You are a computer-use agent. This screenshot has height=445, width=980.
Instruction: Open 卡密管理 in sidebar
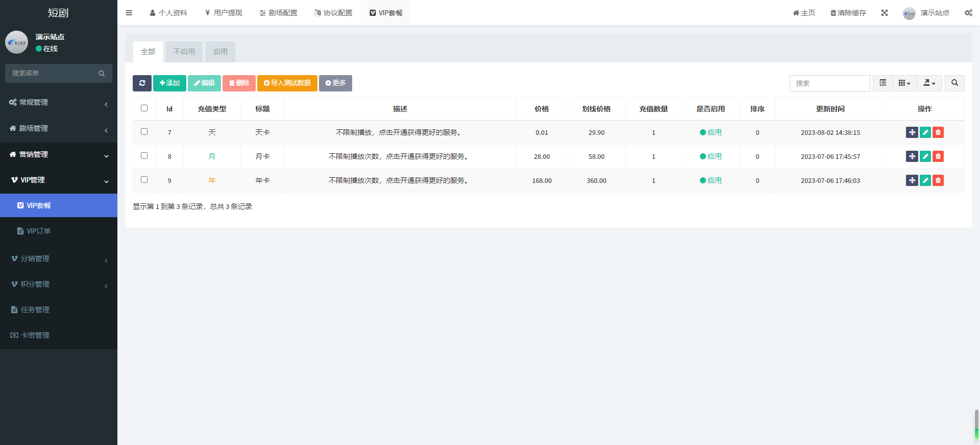(x=59, y=336)
